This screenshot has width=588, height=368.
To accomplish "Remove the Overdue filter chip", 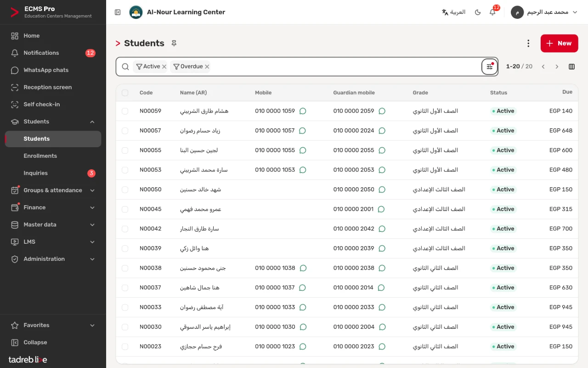I will tap(207, 67).
